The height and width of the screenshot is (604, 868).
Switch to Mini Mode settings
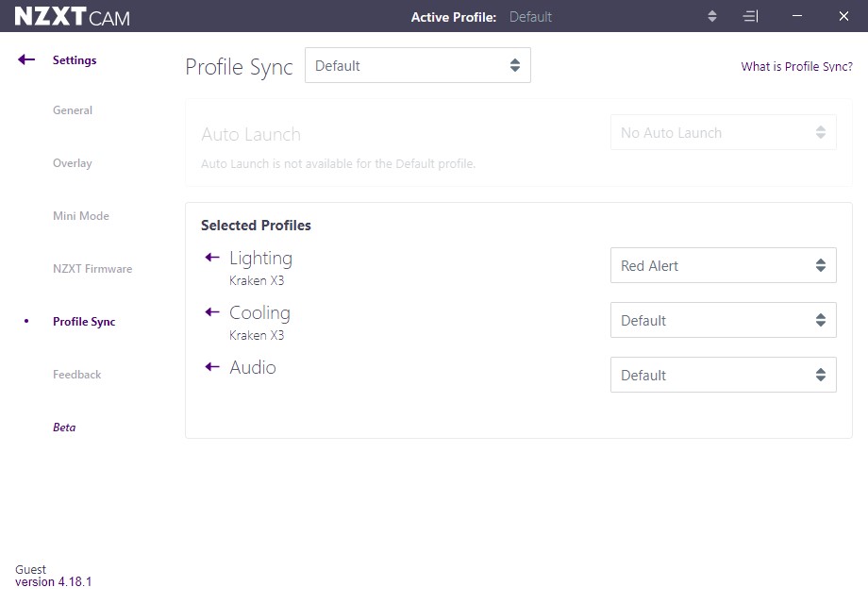coord(81,216)
